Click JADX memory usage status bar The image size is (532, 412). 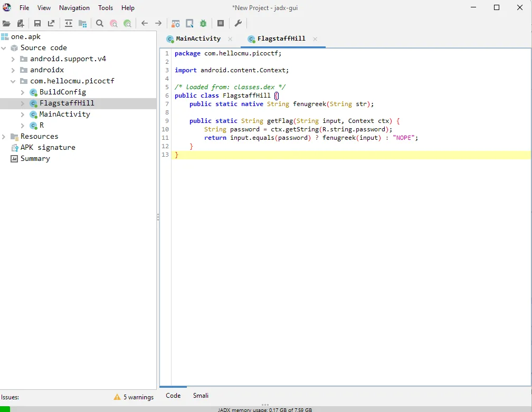tap(265, 410)
